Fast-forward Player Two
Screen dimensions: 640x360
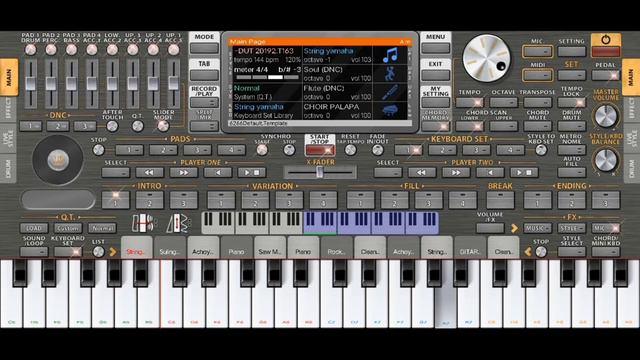coord(456,173)
